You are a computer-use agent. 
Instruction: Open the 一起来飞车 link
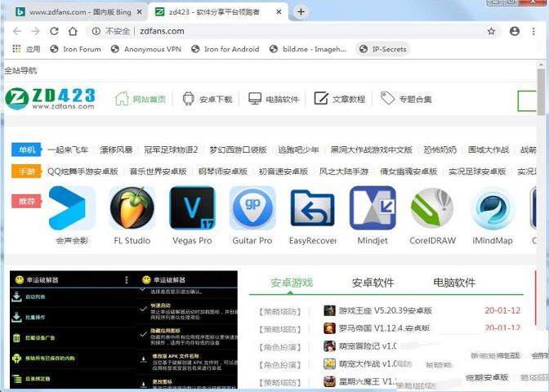coord(68,149)
